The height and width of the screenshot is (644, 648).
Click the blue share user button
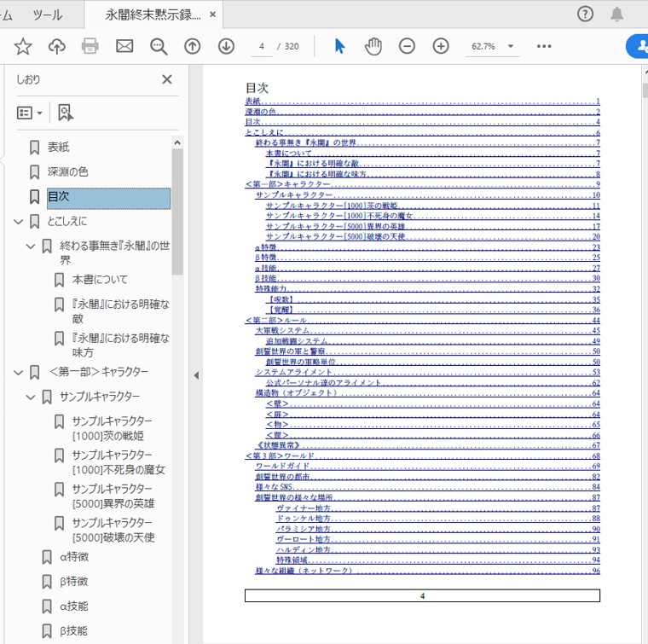point(637,46)
